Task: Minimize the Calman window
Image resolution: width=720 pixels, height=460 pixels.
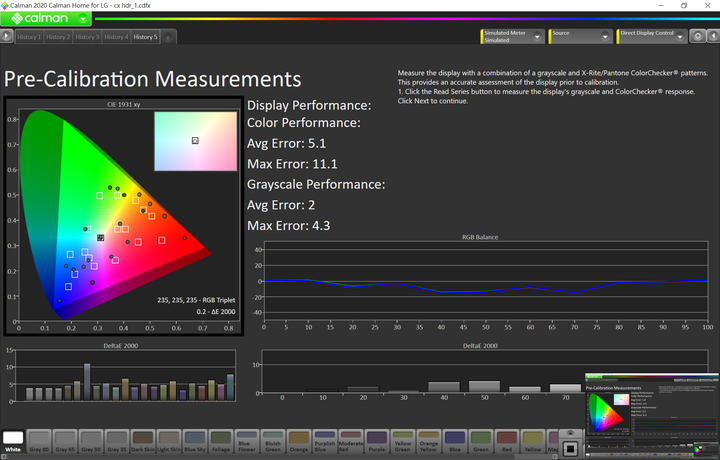Action: pyautogui.click(x=661, y=6)
